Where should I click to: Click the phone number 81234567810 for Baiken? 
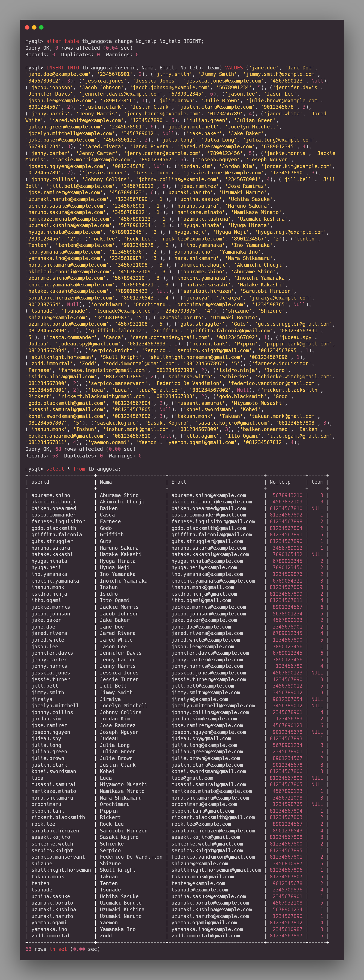[286, 508]
